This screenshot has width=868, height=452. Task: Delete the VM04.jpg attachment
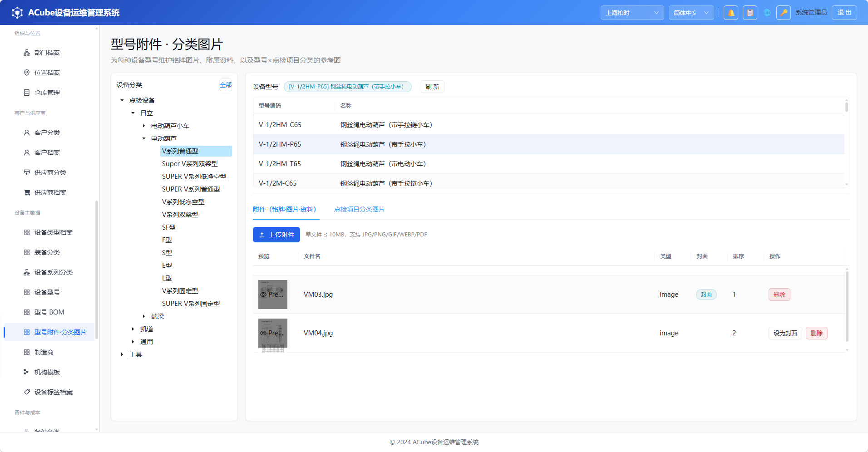coord(817,333)
